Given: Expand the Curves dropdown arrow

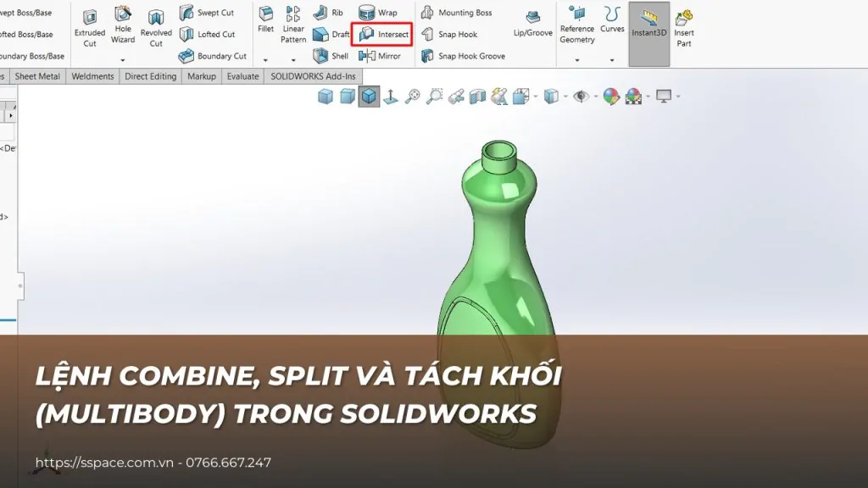Looking at the screenshot, I should coord(612,60).
